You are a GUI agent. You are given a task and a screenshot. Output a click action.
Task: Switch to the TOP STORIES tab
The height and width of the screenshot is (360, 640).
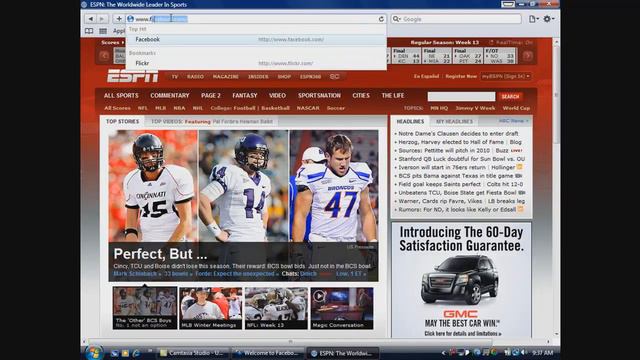point(122,122)
